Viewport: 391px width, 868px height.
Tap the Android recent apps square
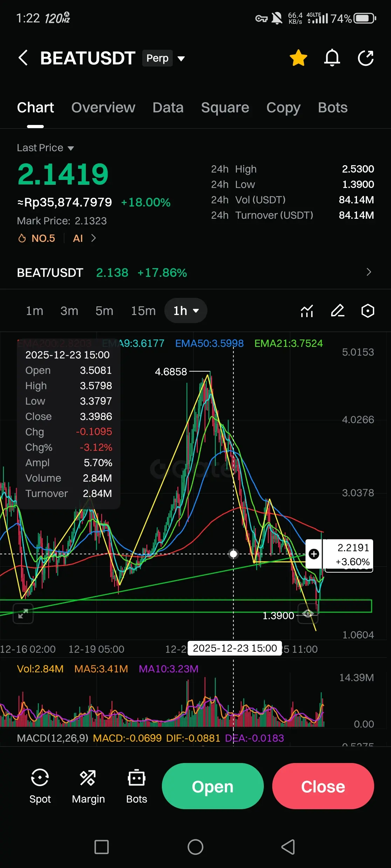102,847
